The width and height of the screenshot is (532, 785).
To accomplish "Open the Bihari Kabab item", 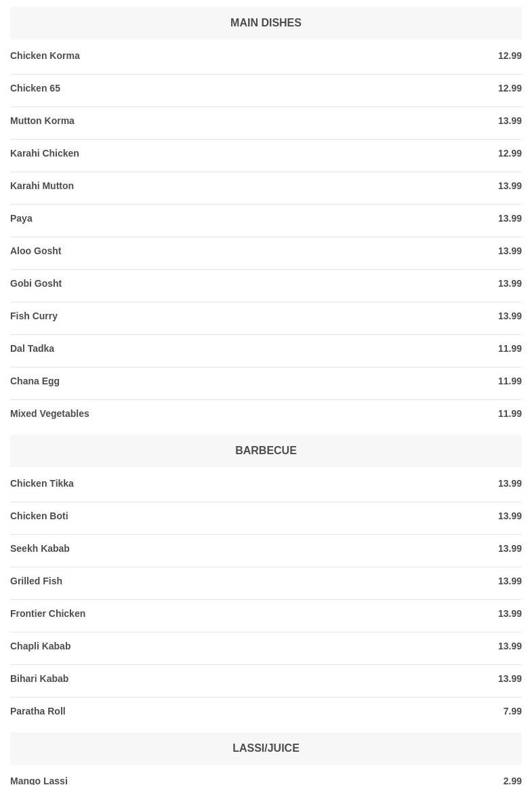I will (39, 679).
